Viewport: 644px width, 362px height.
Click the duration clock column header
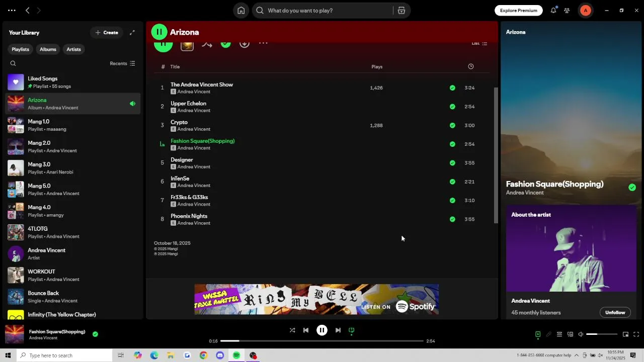point(471,66)
